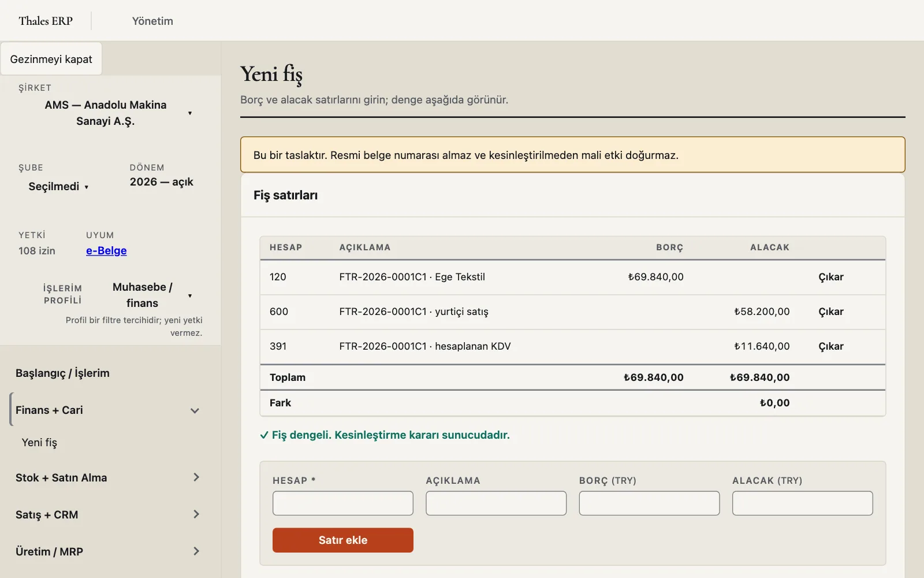
Task: Go to Başlangıç / İşlerim
Action: 62,373
